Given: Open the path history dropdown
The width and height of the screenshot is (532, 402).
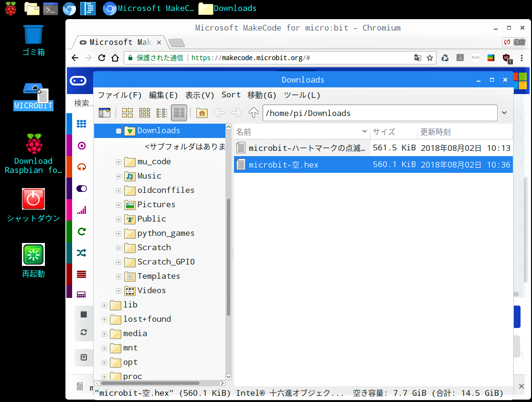Looking at the screenshot, I should pos(504,113).
